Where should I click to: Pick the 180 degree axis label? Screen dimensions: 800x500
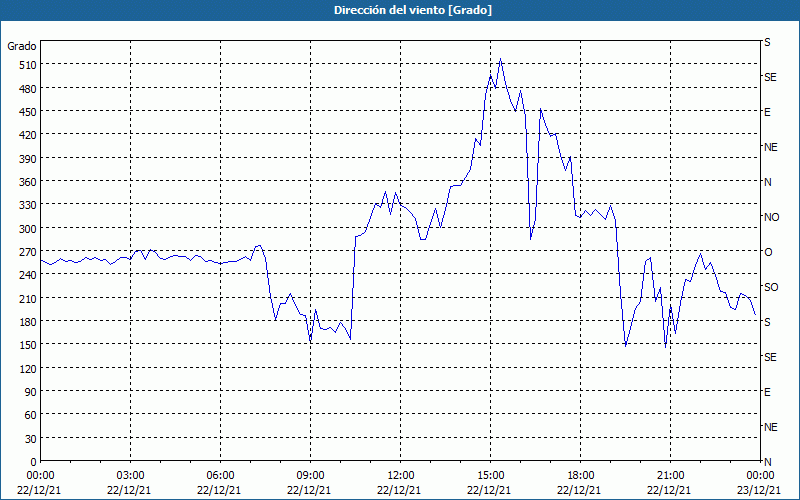pyautogui.click(x=27, y=322)
